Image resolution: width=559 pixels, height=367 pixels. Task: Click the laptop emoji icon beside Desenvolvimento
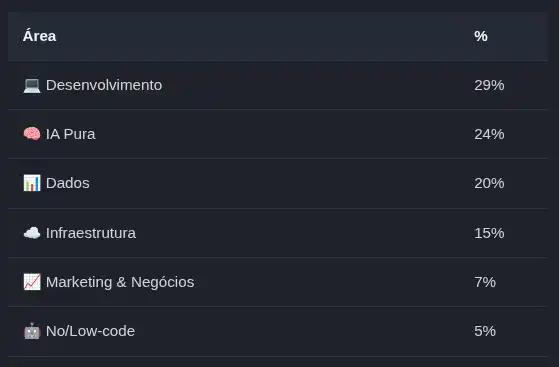point(32,86)
